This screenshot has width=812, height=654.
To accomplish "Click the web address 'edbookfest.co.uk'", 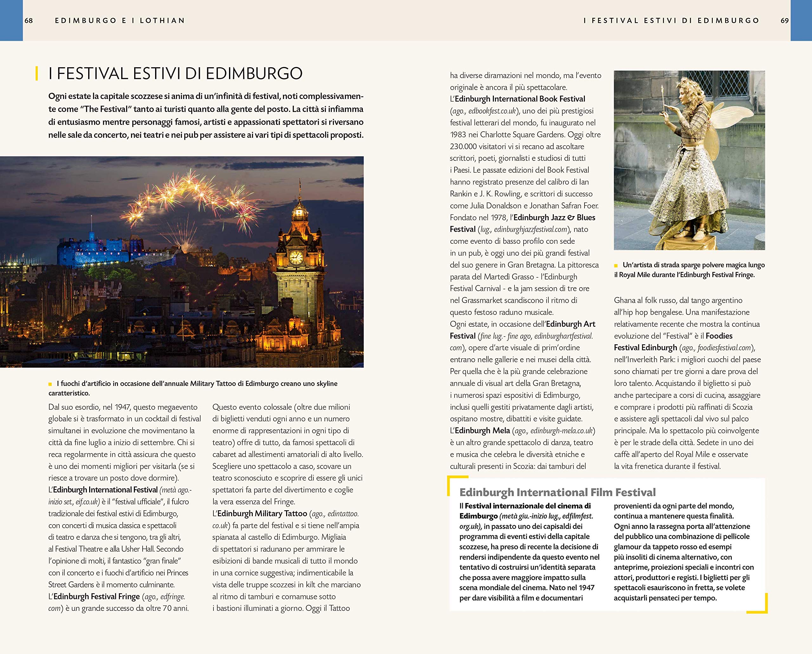I will [x=492, y=111].
